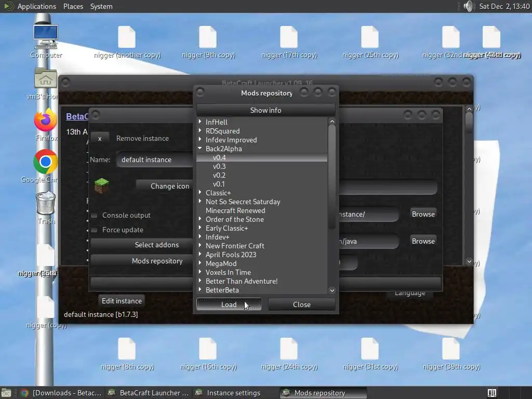Switch to Mods repository taskbar entry

tap(323, 393)
